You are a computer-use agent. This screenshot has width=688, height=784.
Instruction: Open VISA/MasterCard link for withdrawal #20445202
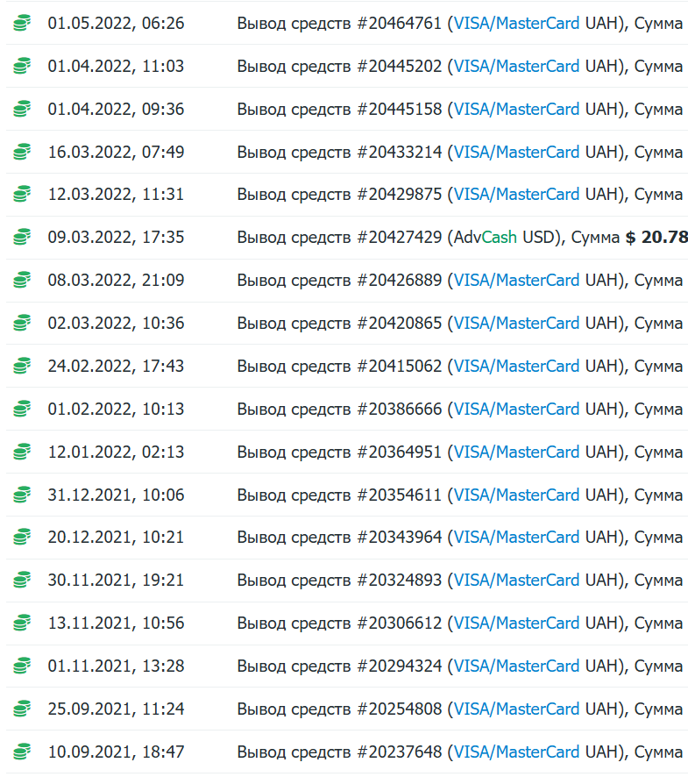point(516,66)
